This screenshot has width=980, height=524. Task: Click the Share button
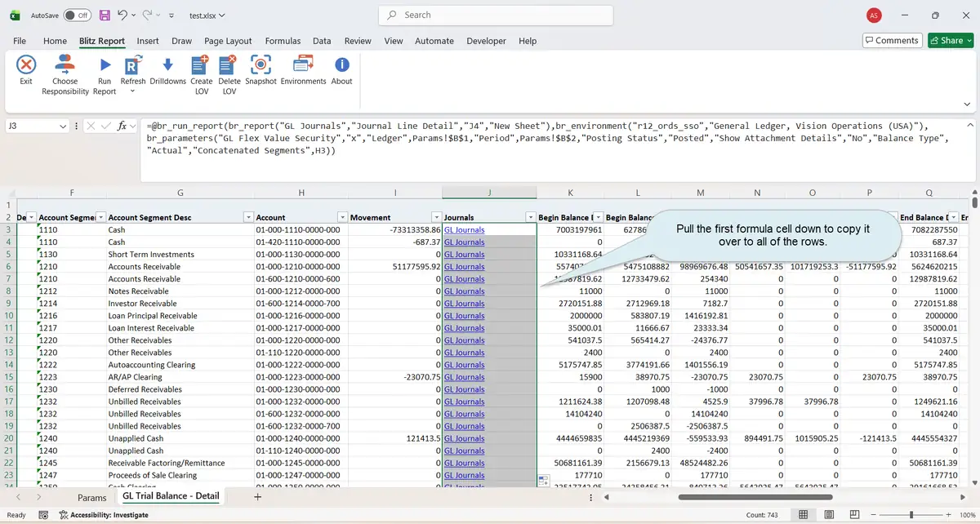click(951, 41)
